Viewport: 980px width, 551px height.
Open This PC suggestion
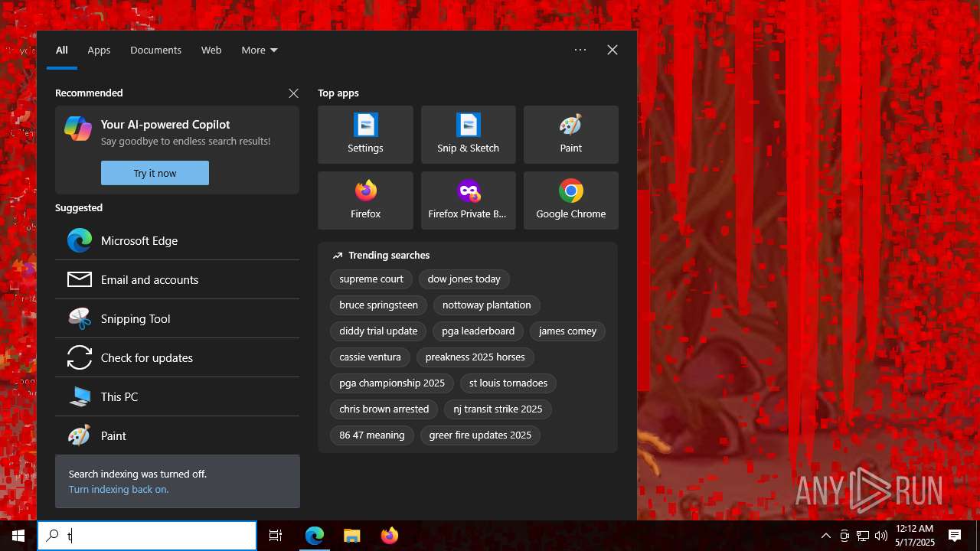[x=177, y=396]
